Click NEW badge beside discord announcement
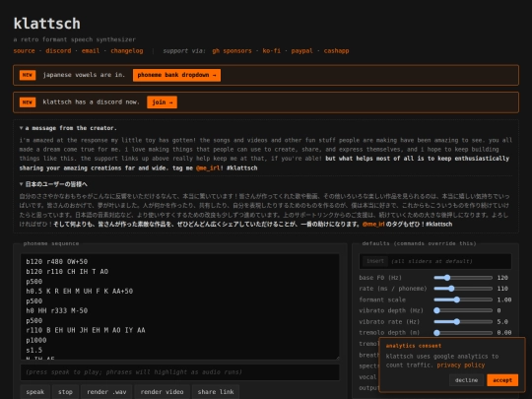532x399 pixels. (x=28, y=102)
